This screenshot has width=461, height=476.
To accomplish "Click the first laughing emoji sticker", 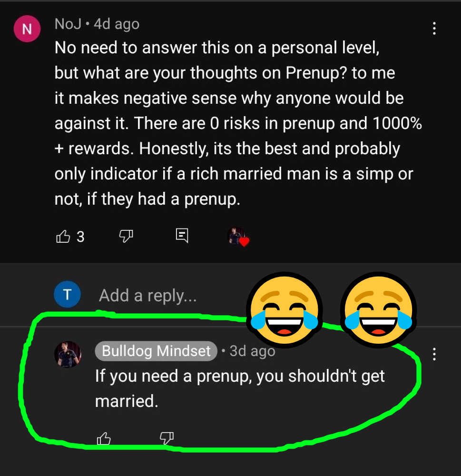I will coord(284,309).
